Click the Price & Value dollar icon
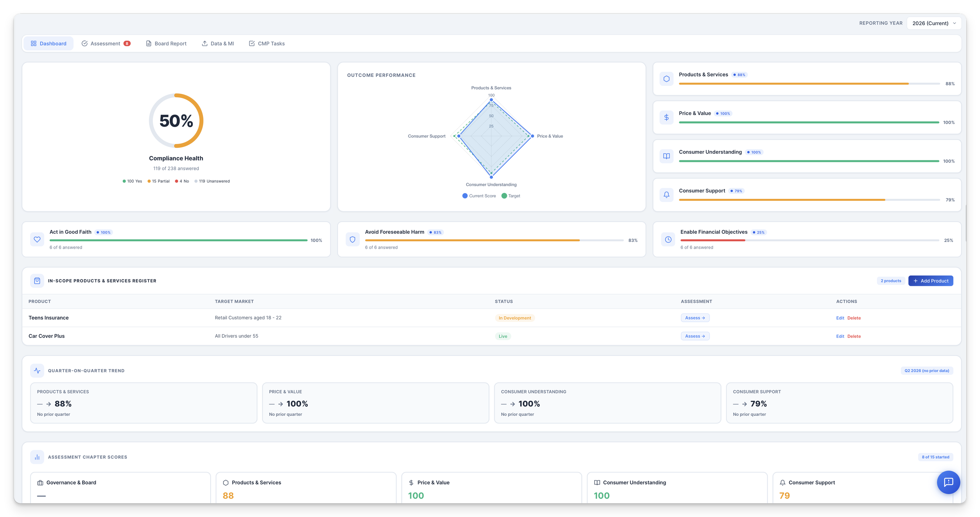This screenshot has height=517, width=980. coord(666,117)
